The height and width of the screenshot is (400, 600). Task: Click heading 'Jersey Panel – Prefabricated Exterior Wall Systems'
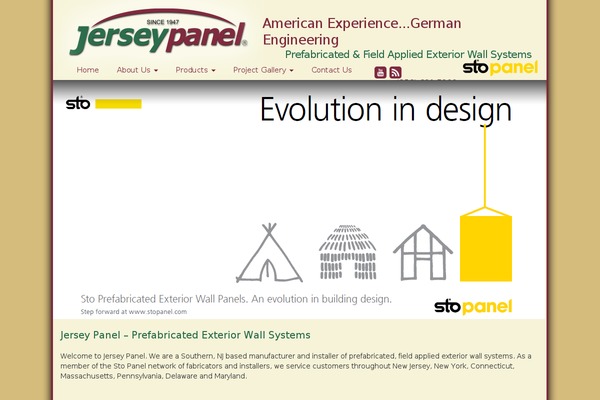pyautogui.click(x=185, y=335)
